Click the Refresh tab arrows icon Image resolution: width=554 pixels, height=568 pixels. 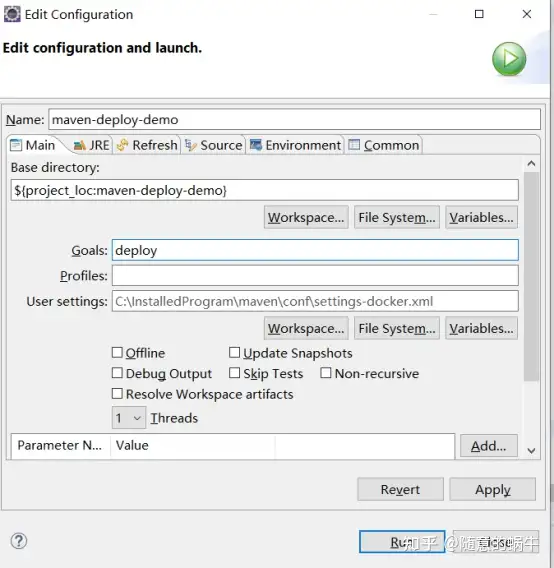coord(122,145)
